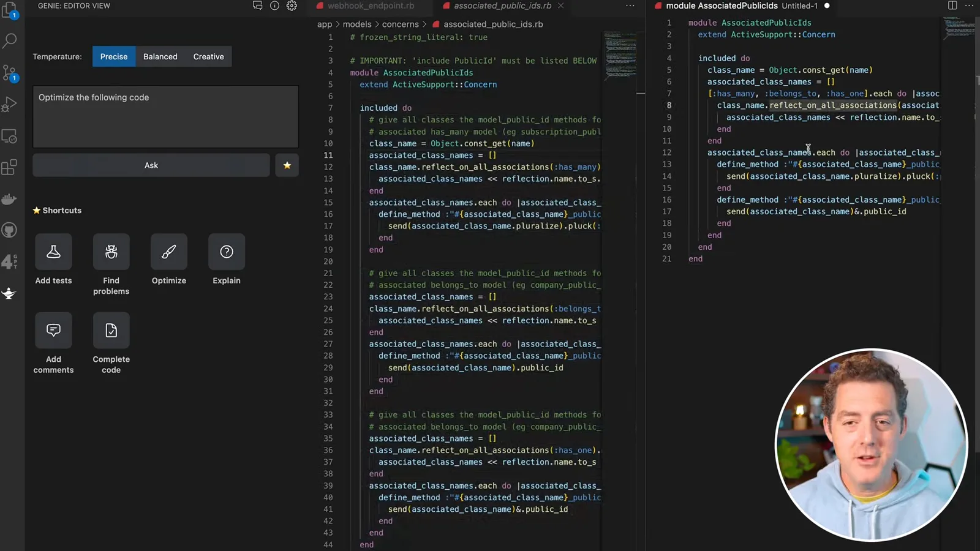Screen dimensions: 980x551
Task: Split the right editor pane
Action: (952, 6)
